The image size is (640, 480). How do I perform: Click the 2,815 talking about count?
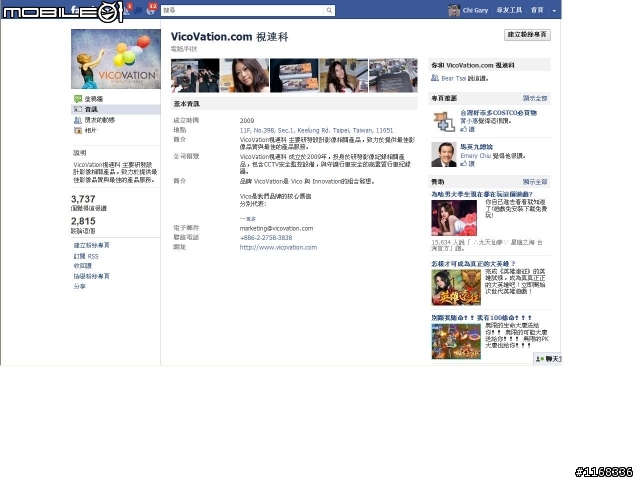pos(83,221)
